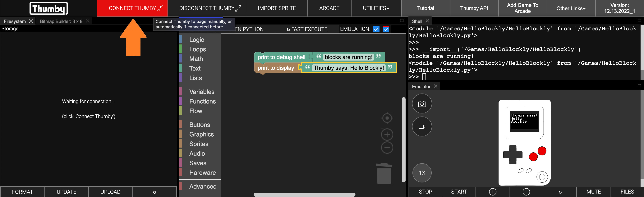Open the UTILITIES dropdown menu
The width and height of the screenshot is (644, 197).
[x=376, y=8]
